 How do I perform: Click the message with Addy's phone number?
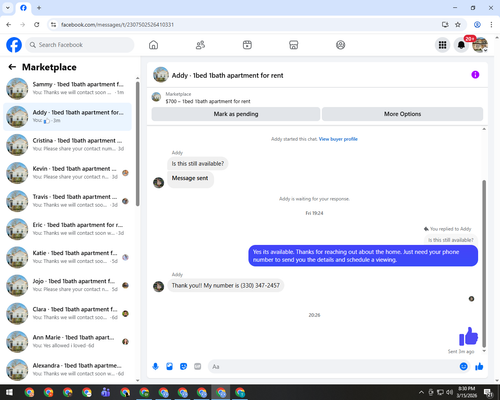226,286
